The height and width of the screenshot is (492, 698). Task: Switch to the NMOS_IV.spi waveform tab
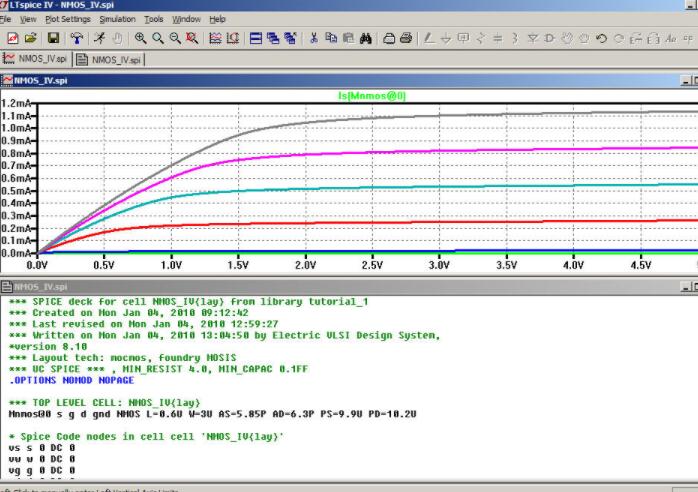point(36,59)
